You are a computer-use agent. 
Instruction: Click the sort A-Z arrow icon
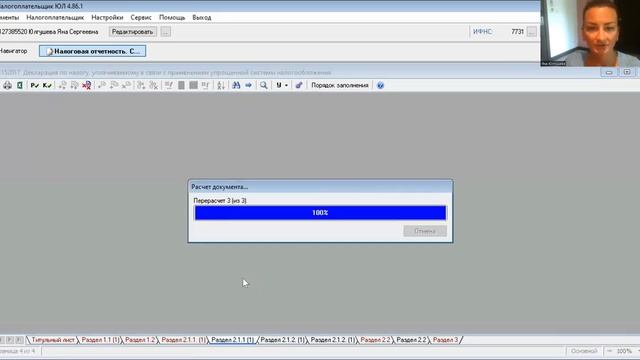click(x=221, y=85)
